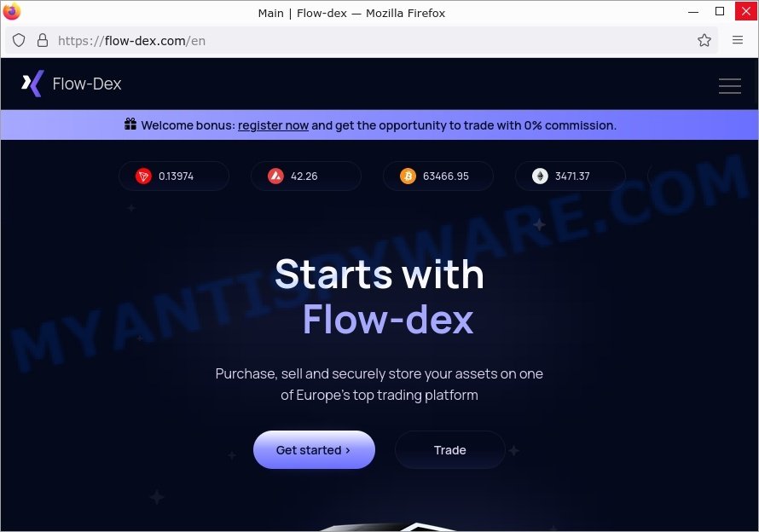The height and width of the screenshot is (532, 759).
Task: Click the gift icon in bonus banner
Action: coord(130,124)
